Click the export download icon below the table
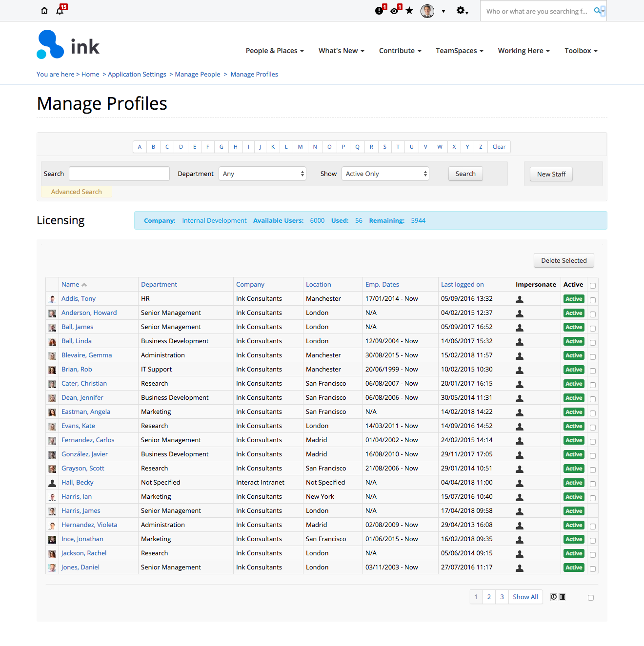This screenshot has width=644, height=646. coord(553,596)
